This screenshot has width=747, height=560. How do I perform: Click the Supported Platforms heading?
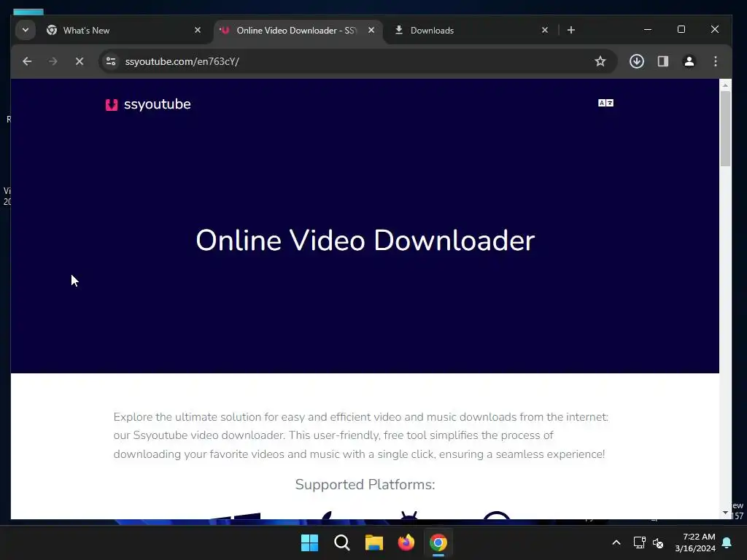pyautogui.click(x=365, y=484)
